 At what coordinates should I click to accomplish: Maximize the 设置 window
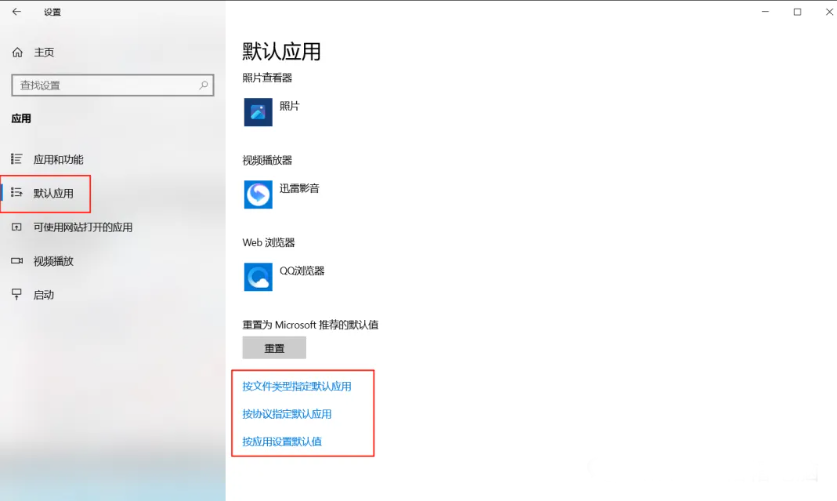point(797,11)
